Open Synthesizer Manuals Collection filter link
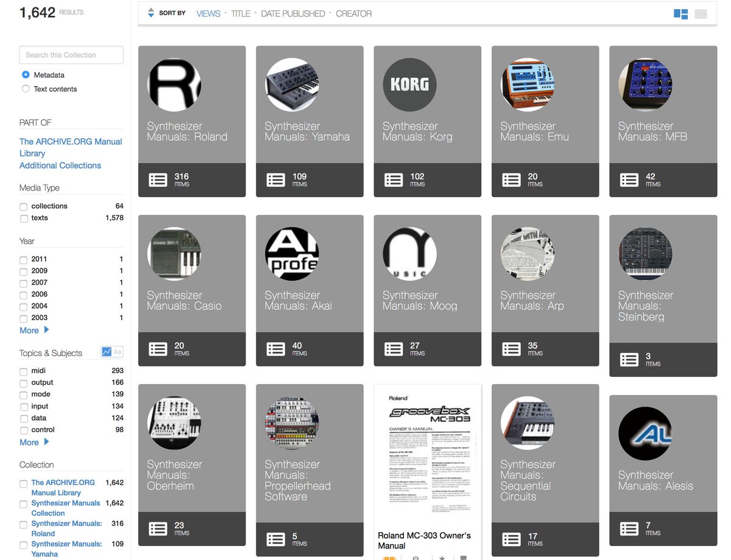The width and height of the screenshot is (731, 560). pos(66,508)
